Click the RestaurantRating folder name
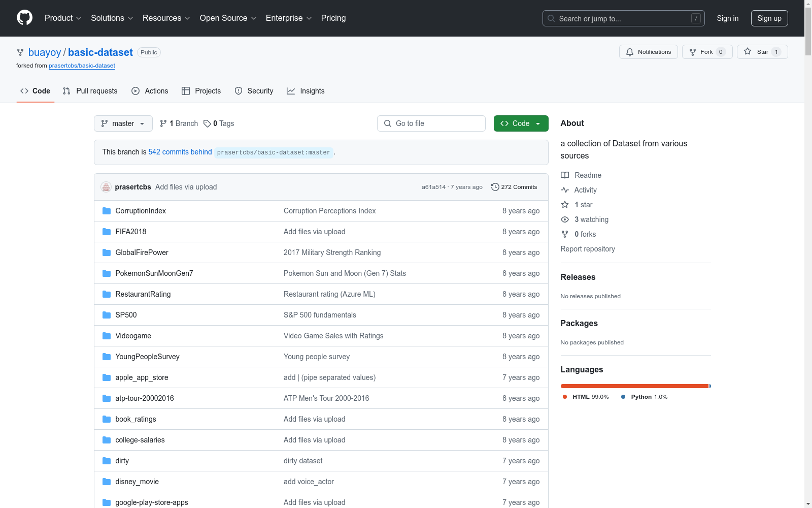 pos(143,294)
